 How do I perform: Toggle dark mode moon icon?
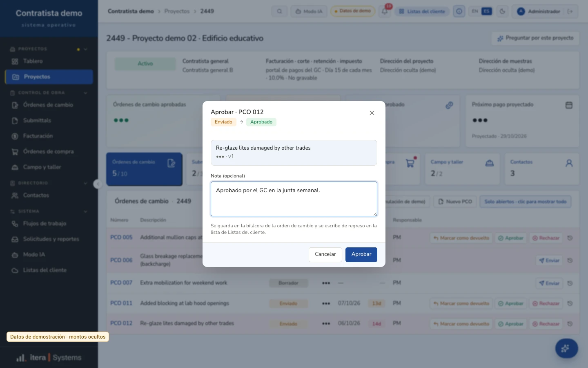point(502,11)
